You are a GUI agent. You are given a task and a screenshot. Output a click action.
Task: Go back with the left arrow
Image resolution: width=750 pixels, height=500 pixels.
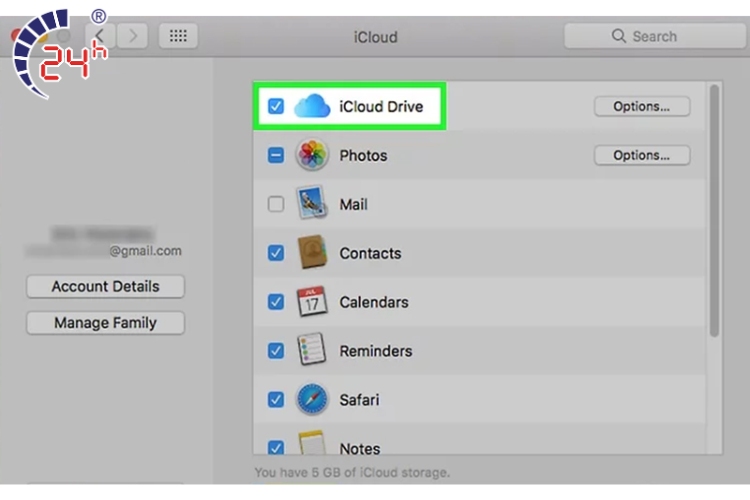(x=100, y=36)
